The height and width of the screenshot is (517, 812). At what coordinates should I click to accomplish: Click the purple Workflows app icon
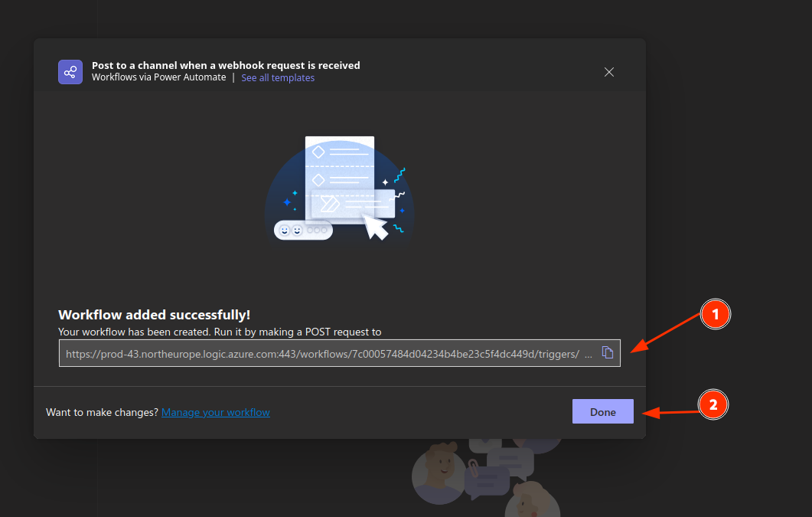click(70, 72)
